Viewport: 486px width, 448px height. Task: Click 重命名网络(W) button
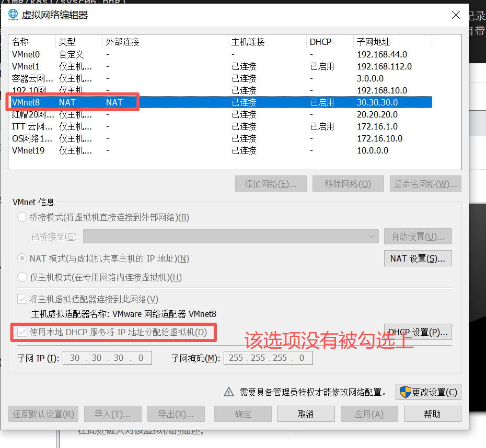(x=425, y=184)
